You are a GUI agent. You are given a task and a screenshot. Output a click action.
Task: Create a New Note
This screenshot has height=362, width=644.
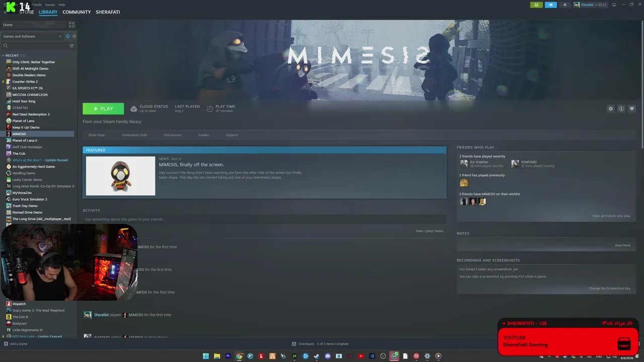(622, 245)
